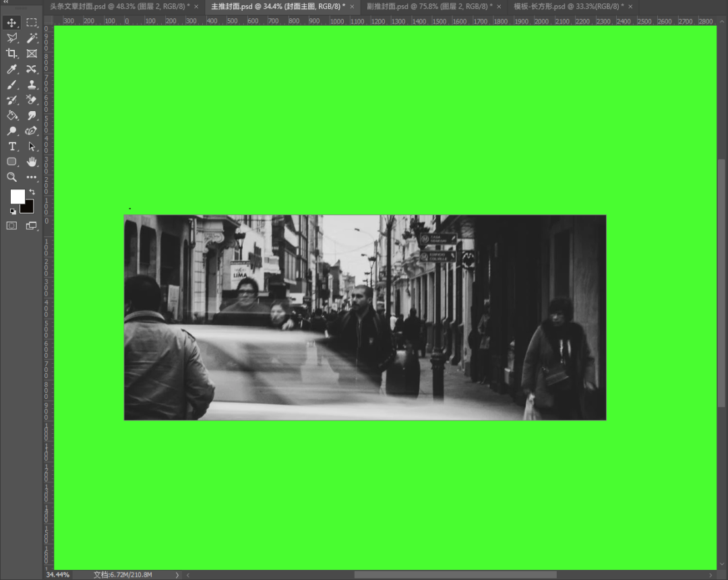The image size is (728, 580).
Task: Click the black-and-white street photo on canvas
Action: (x=365, y=317)
